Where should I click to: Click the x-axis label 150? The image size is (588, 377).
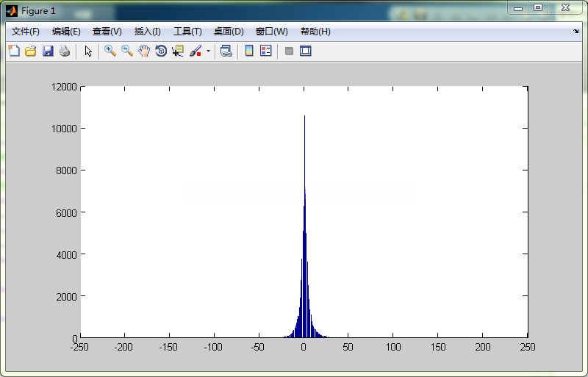(x=437, y=347)
